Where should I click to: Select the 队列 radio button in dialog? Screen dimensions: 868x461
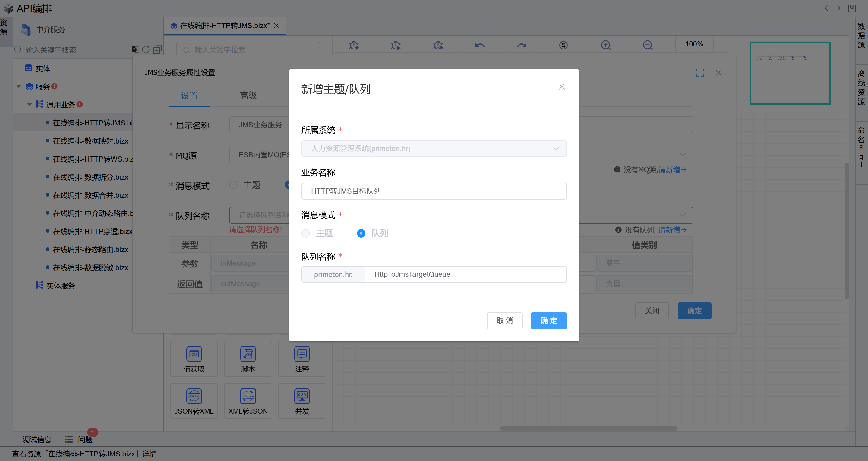point(361,233)
